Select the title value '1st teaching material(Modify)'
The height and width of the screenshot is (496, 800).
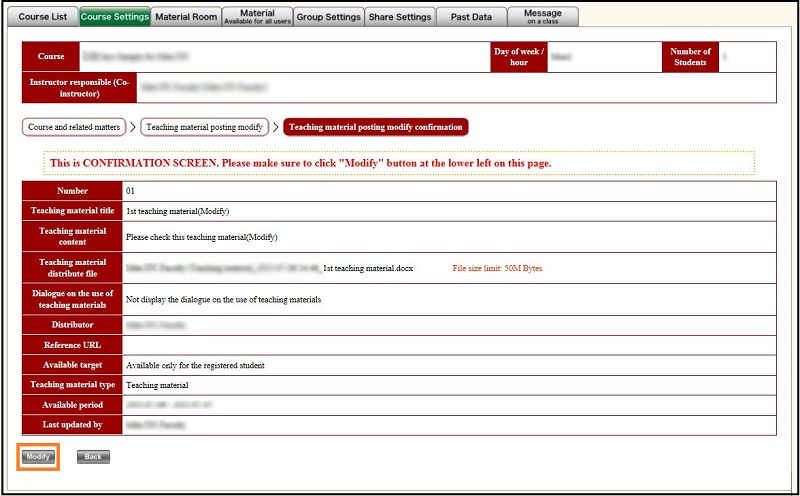pyautogui.click(x=177, y=211)
